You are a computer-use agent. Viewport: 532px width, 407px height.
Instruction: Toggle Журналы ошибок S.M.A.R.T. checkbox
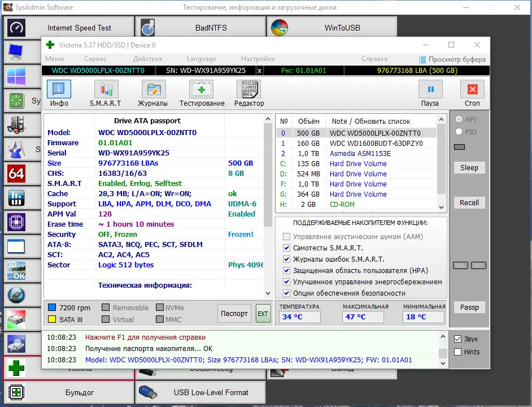coord(286,259)
